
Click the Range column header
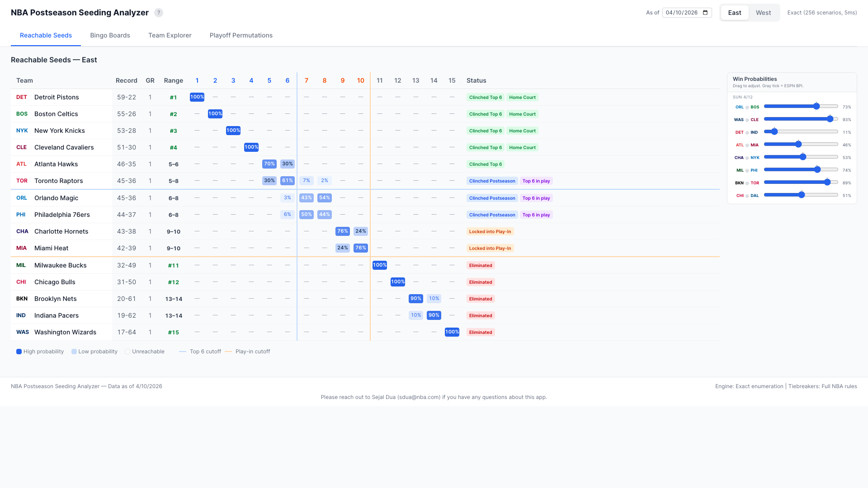click(x=174, y=80)
